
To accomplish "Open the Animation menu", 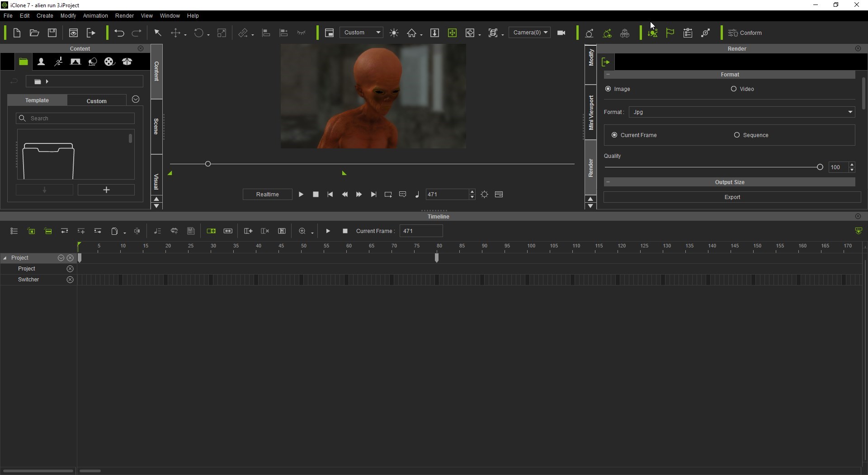I will (95, 15).
